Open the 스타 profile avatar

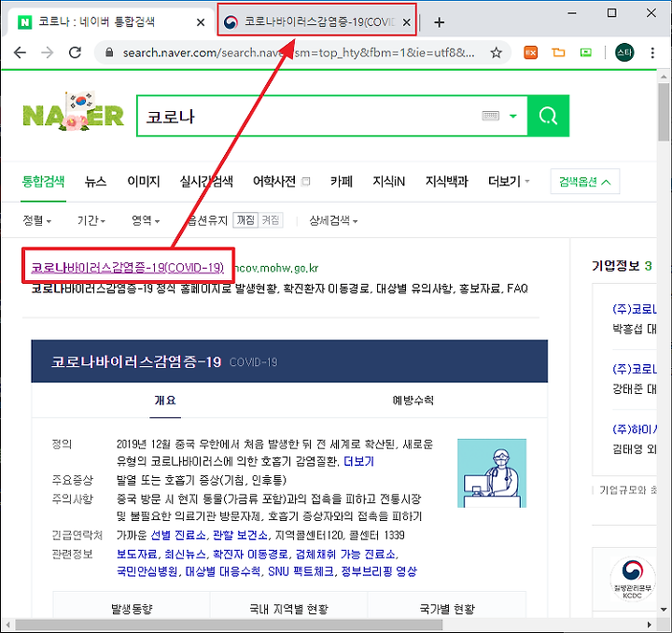(x=624, y=52)
